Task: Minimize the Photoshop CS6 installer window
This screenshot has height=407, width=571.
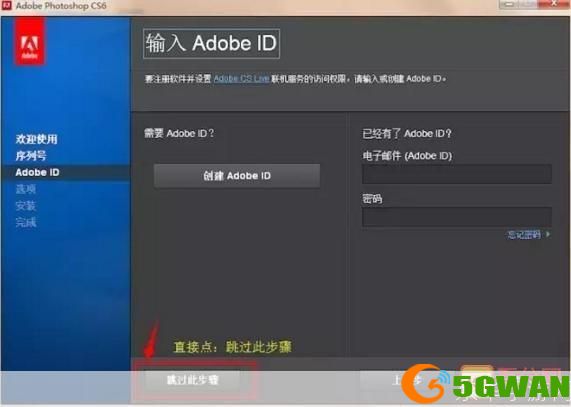Action: click(x=510, y=4)
